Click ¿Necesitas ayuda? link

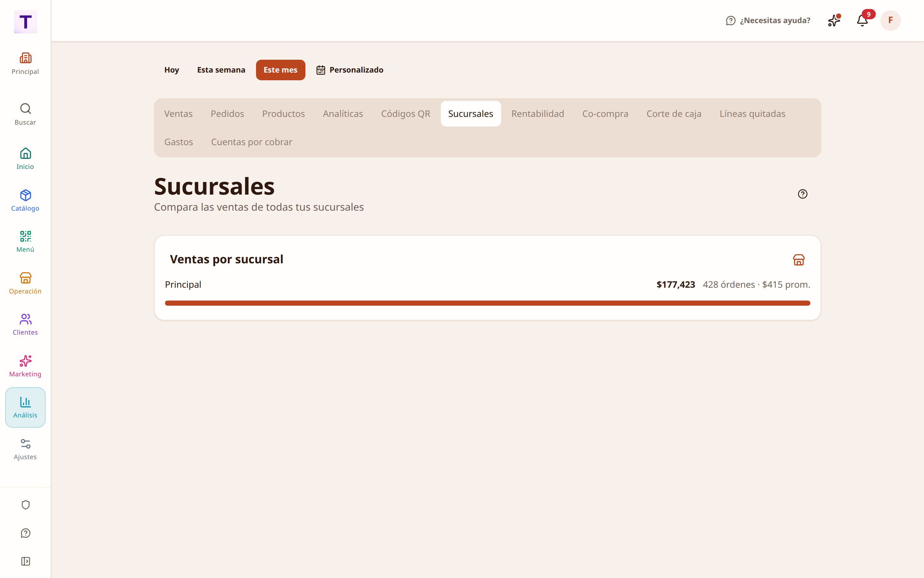pyautogui.click(x=768, y=20)
